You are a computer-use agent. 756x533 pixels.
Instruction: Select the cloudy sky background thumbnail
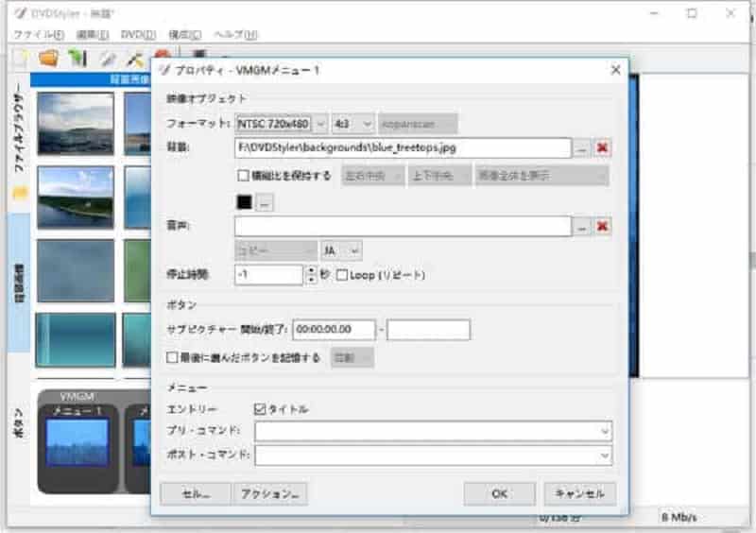(76, 124)
